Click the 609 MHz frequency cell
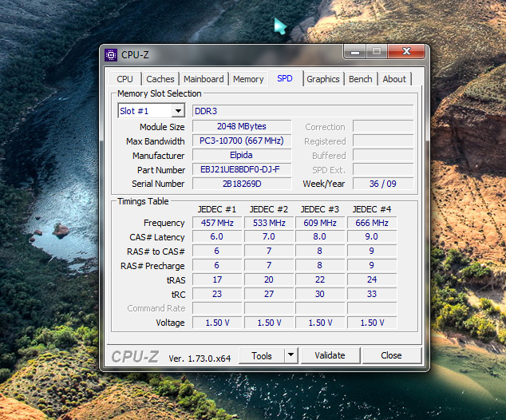This screenshot has height=420, width=506. click(x=320, y=223)
